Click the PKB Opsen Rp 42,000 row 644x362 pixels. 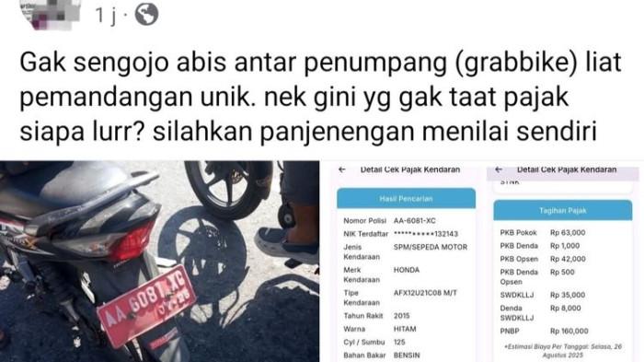pos(563,259)
